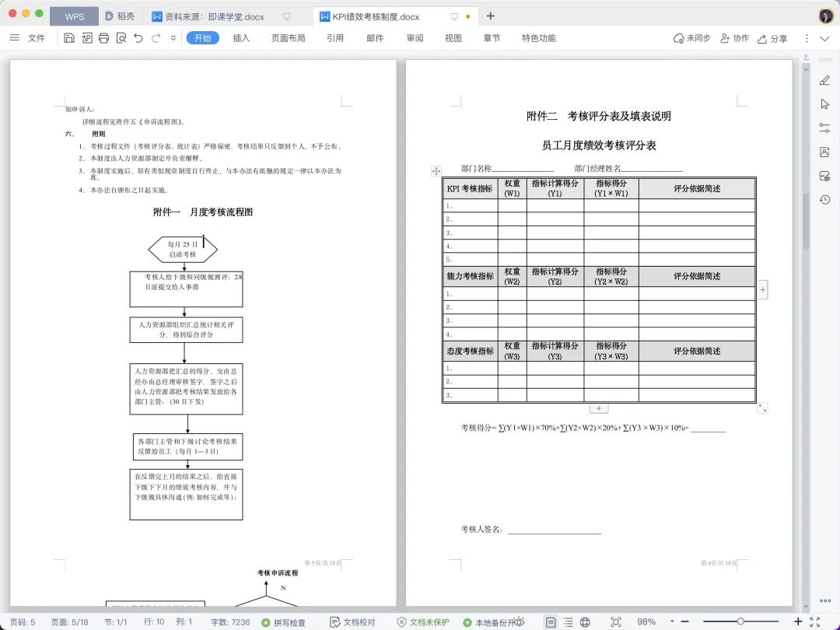This screenshot has height=630, width=840.
Task: Click the 未同步 cloud sync button
Action: 691,38
